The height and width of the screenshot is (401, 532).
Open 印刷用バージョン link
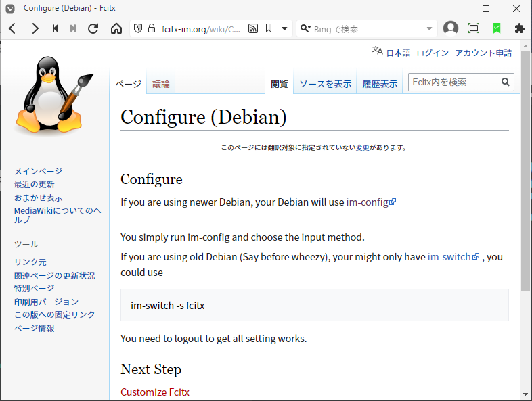tap(46, 302)
